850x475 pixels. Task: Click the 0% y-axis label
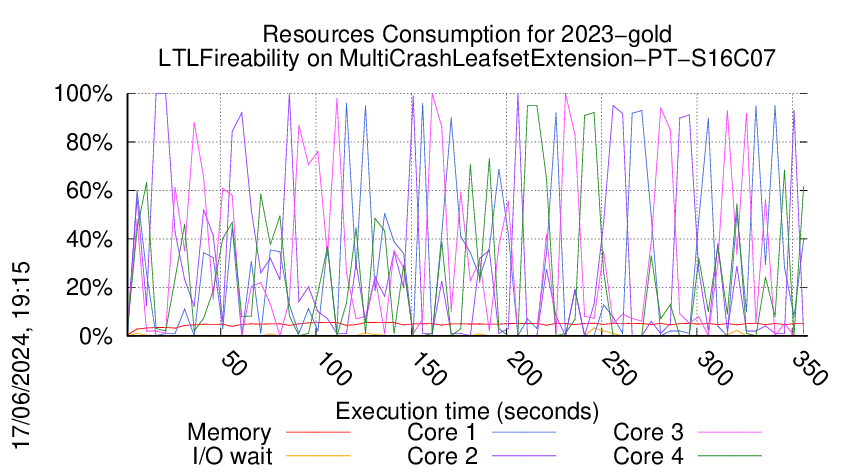[x=95, y=336]
